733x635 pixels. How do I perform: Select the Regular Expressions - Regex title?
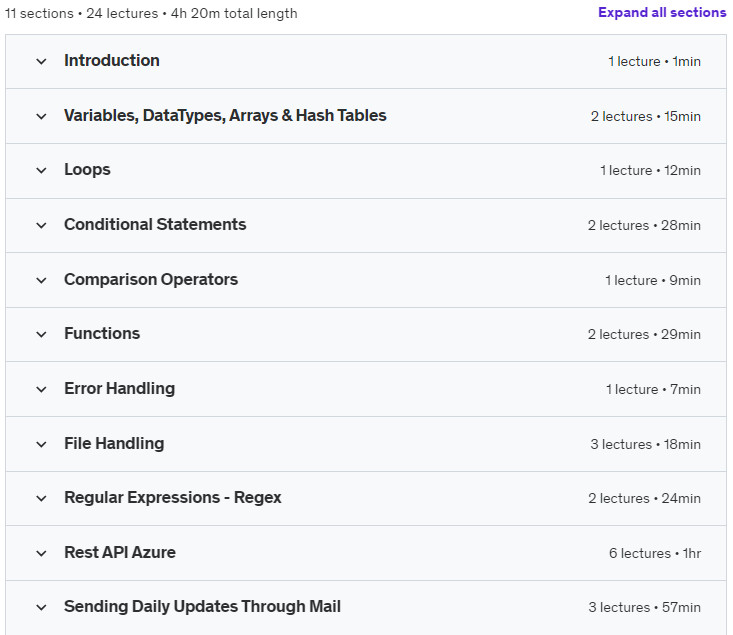(x=173, y=498)
